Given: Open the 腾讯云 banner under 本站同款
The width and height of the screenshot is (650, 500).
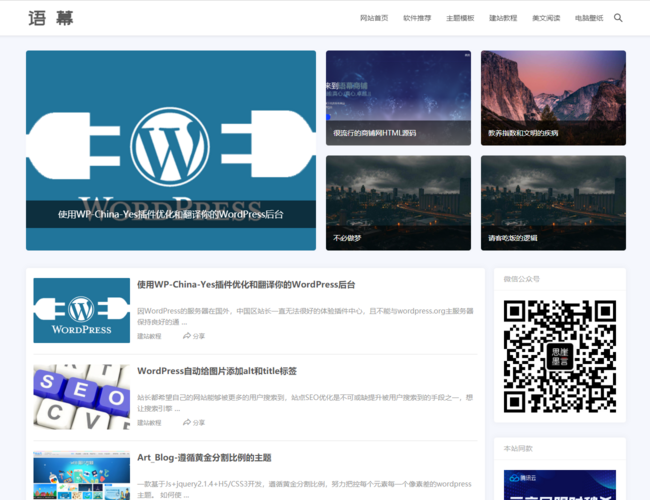Looking at the screenshot, I should (560, 485).
